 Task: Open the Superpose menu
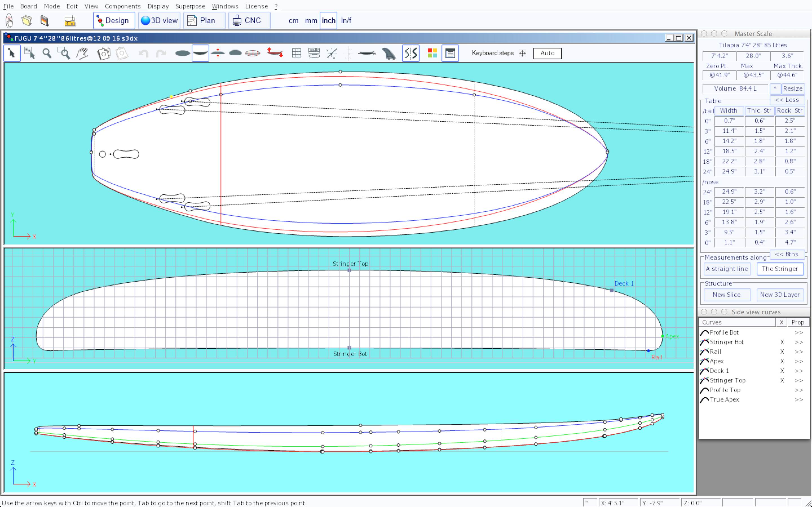click(x=190, y=6)
